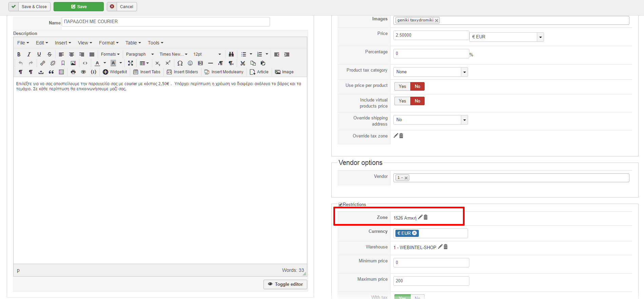This screenshot has height=299, width=644.
Task: Open the 12pt font size dropdown
Action: pos(207,54)
